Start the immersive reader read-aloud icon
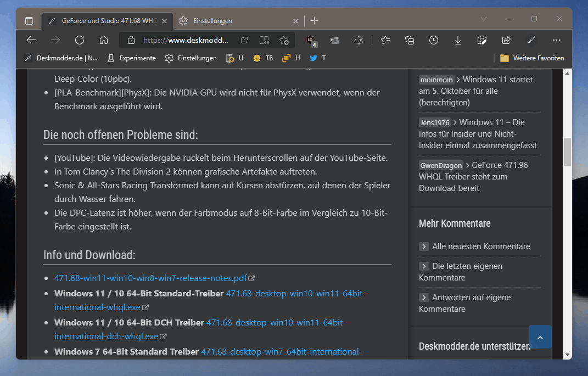Viewport: 588px width, 376px height. [264, 40]
